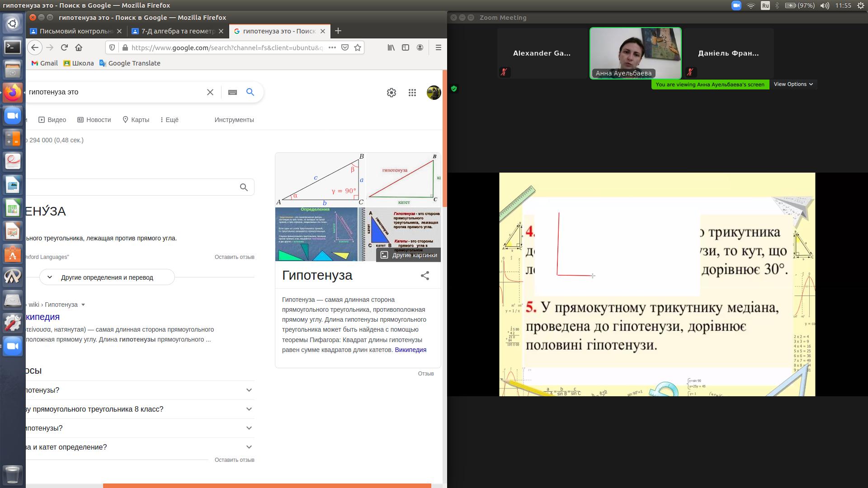Share the Гипотенуза knowledge panel
This screenshot has height=488, width=868.
pyautogui.click(x=425, y=276)
